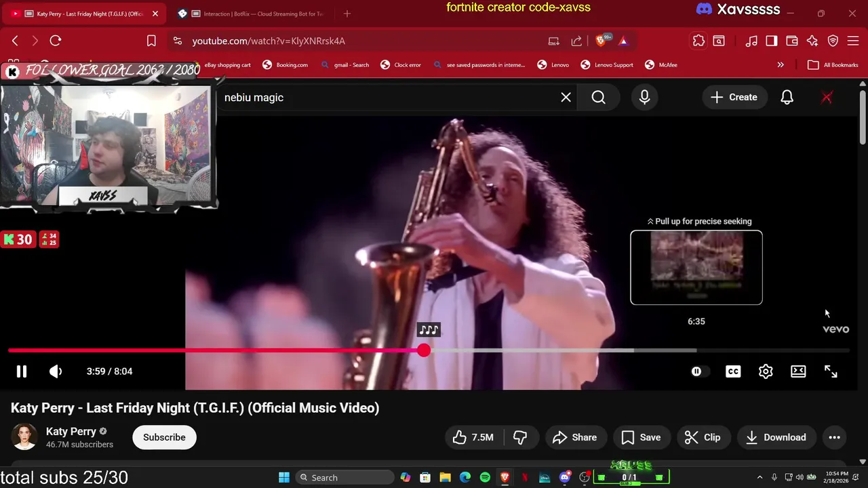
Task: Go back in browser history
Action: [x=15, y=41]
